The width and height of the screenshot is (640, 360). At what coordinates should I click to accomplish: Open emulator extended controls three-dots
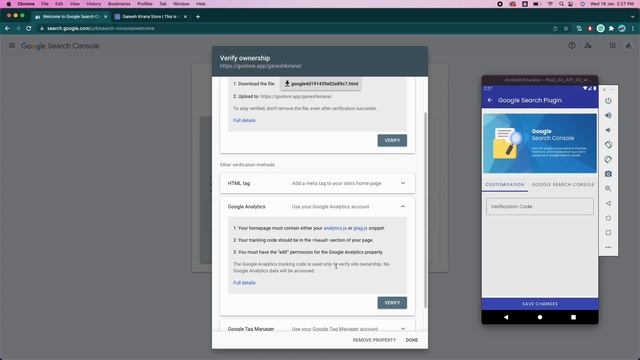pos(608,247)
